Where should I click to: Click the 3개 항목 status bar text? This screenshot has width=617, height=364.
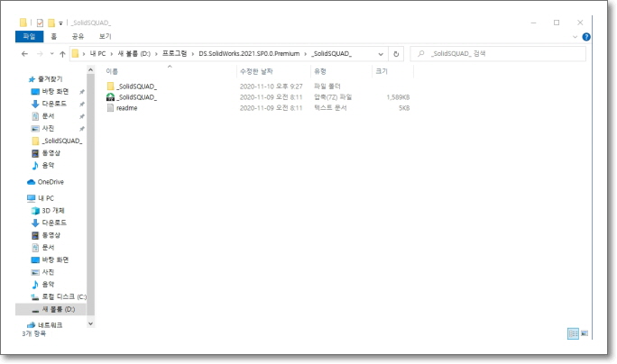(34, 333)
